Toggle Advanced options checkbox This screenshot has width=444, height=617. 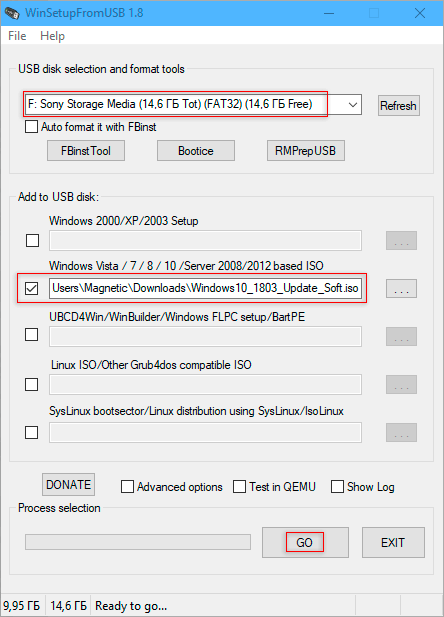pyautogui.click(x=128, y=487)
